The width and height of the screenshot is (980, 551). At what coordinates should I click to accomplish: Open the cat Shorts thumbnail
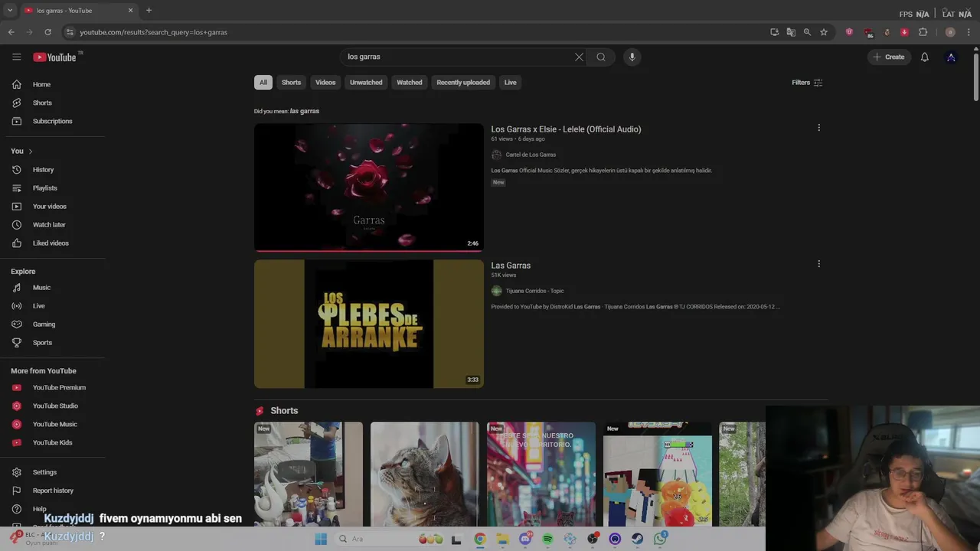coord(425,474)
